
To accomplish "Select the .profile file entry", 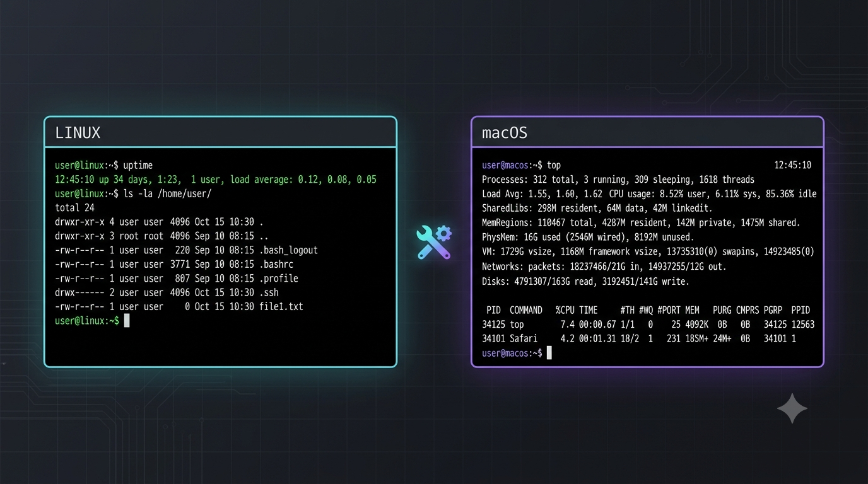I will [177, 279].
